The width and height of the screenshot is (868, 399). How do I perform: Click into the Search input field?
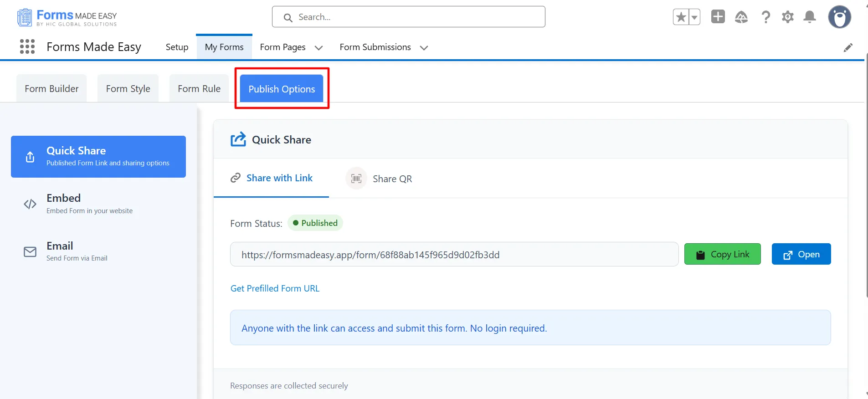tap(408, 17)
